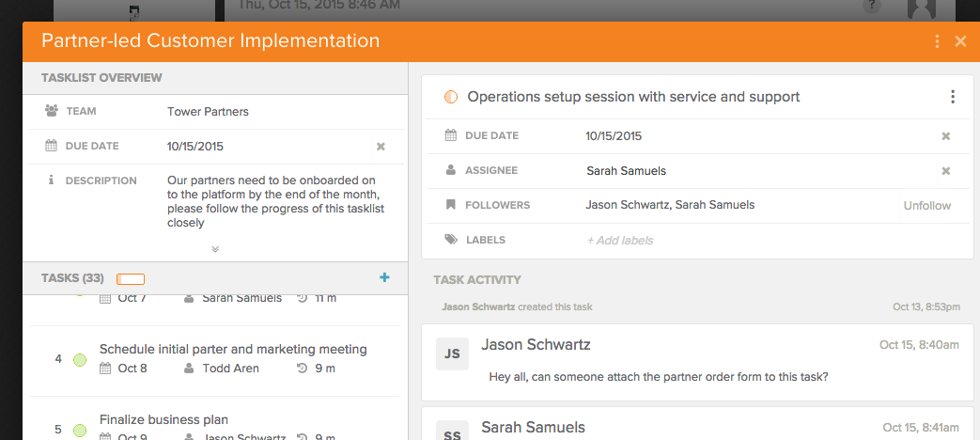980x440 pixels.
Task: Edit the team name Tower Partners
Action: [x=208, y=112]
